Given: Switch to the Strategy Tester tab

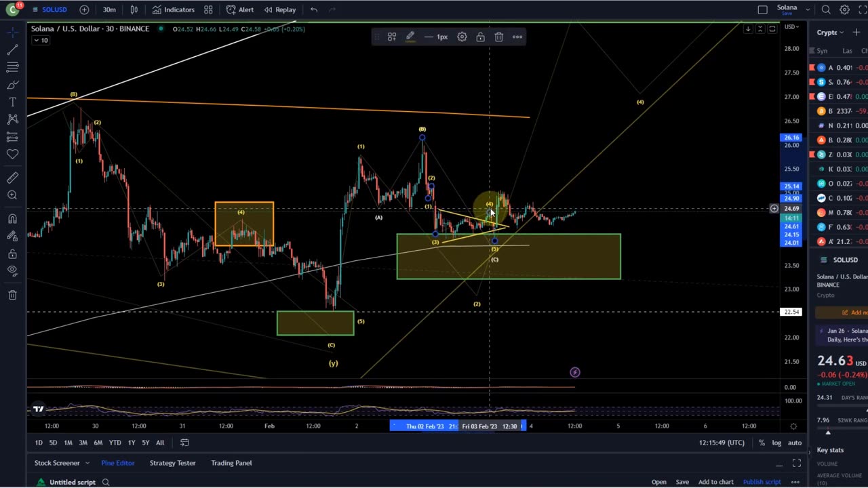Looking at the screenshot, I should click(172, 463).
